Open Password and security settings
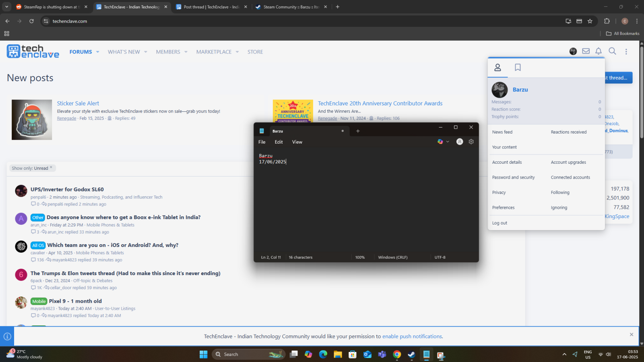 tap(514, 177)
